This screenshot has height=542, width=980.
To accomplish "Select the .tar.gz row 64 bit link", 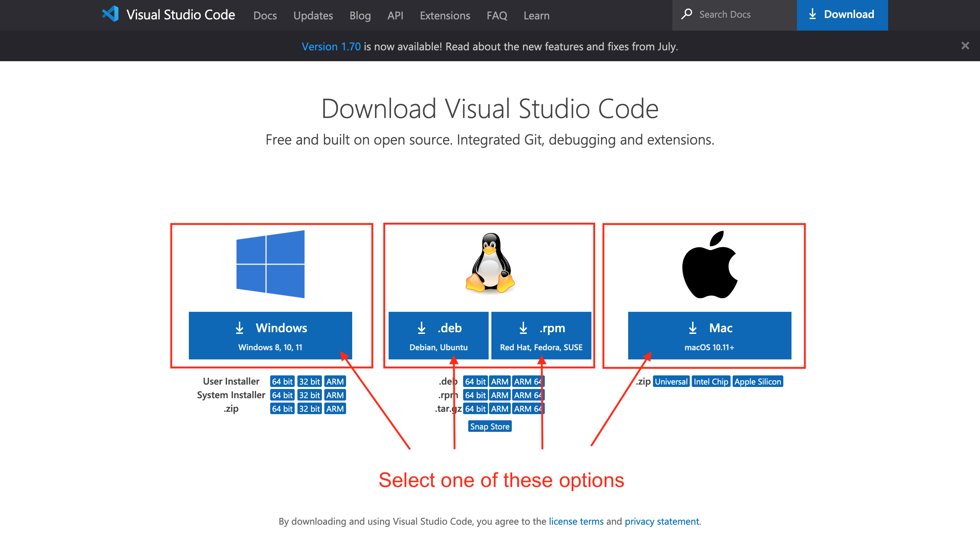I will (x=475, y=409).
